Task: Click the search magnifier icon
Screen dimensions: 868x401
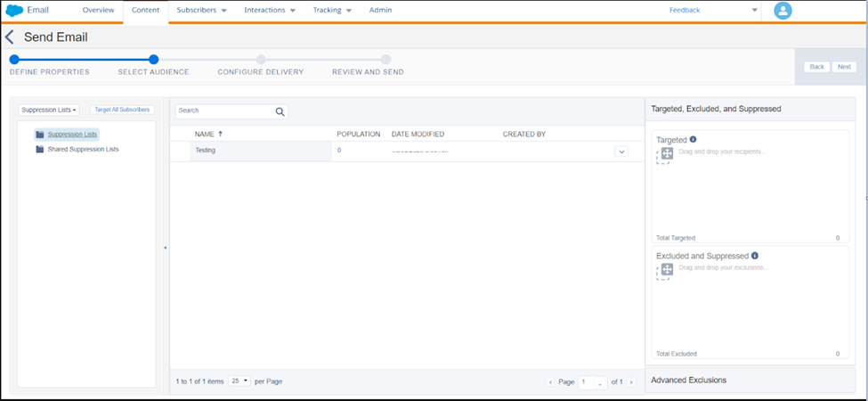Action: click(280, 111)
